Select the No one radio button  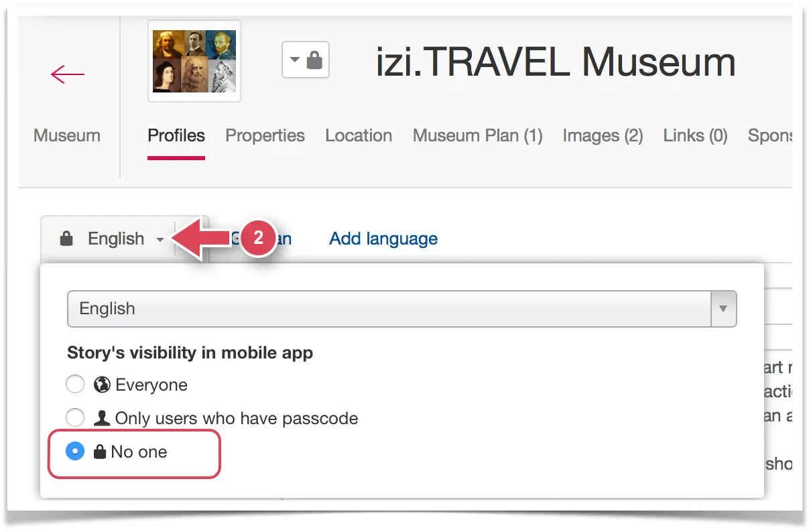pos(75,452)
